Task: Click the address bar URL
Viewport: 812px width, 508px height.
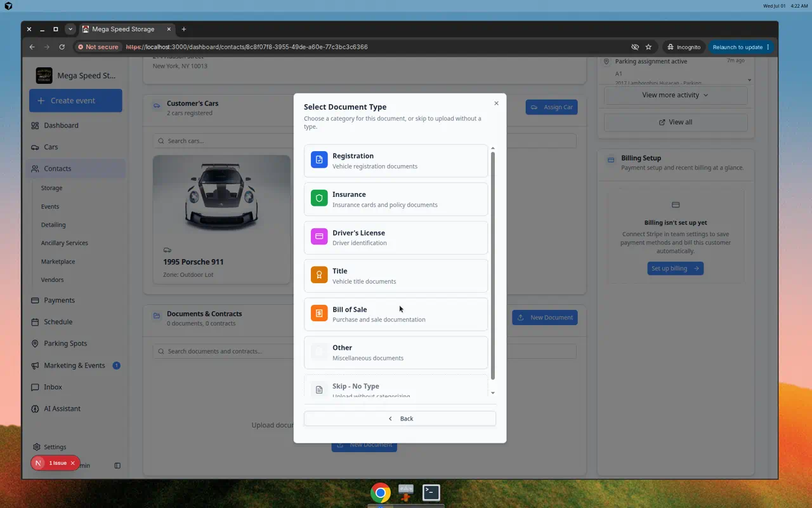Action: [x=247, y=47]
